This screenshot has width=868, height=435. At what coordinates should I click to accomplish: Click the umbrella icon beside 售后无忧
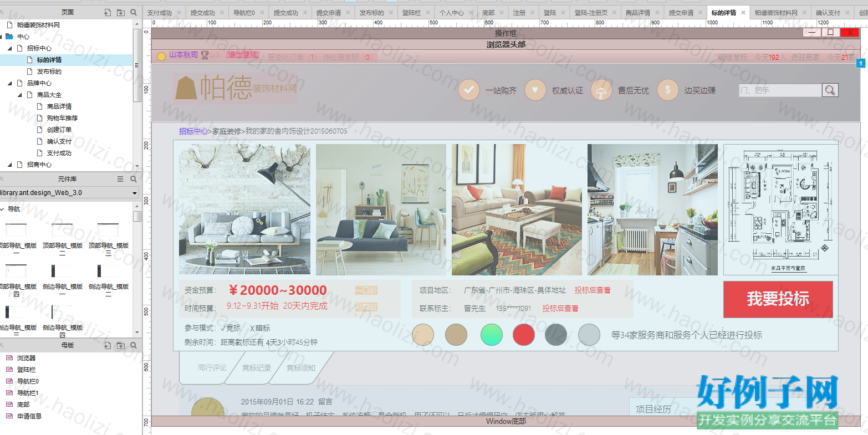(x=601, y=90)
